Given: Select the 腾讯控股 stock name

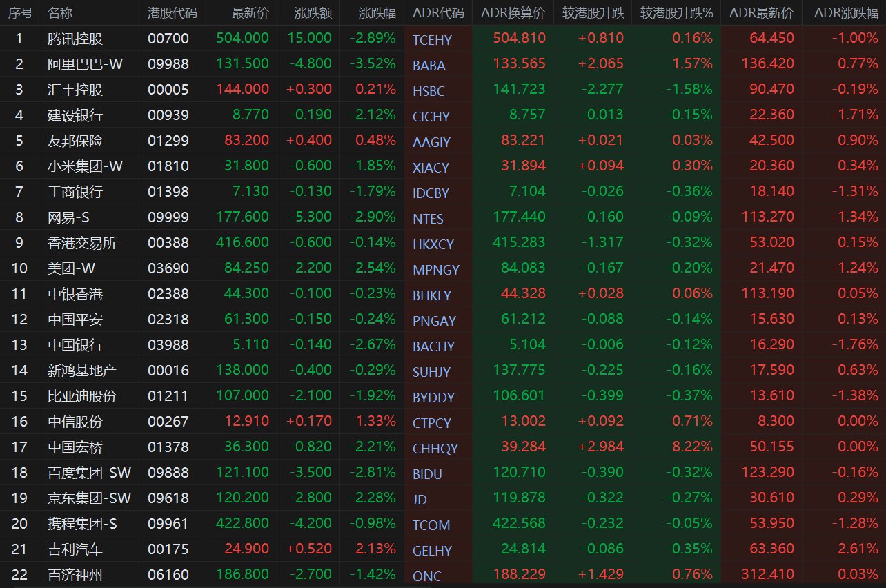Looking at the screenshot, I should tap(76, 38).
